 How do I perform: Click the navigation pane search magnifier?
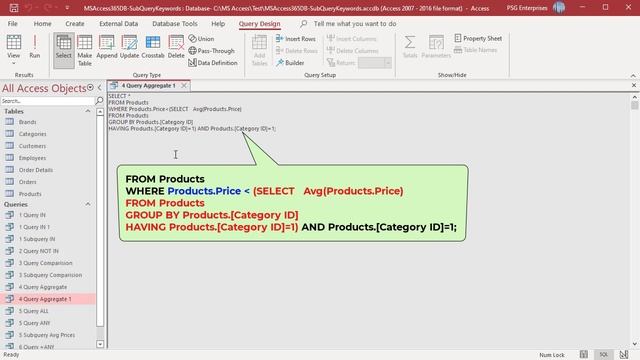(99, 101)
